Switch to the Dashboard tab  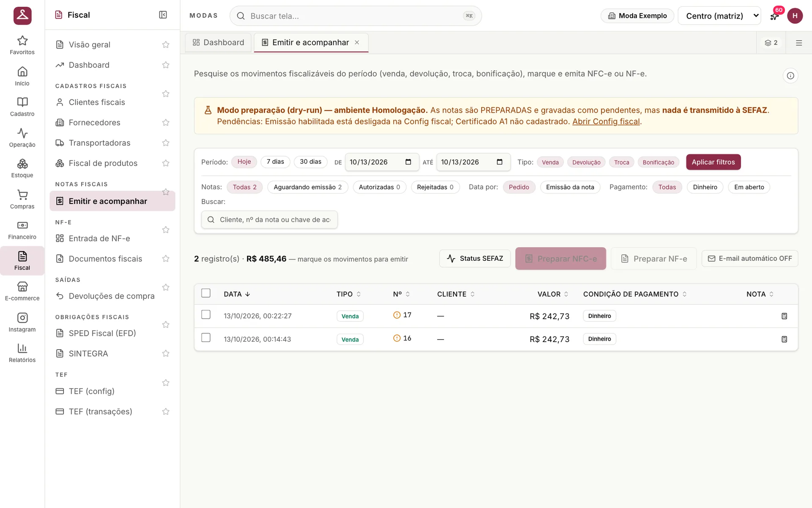(218, 42)
